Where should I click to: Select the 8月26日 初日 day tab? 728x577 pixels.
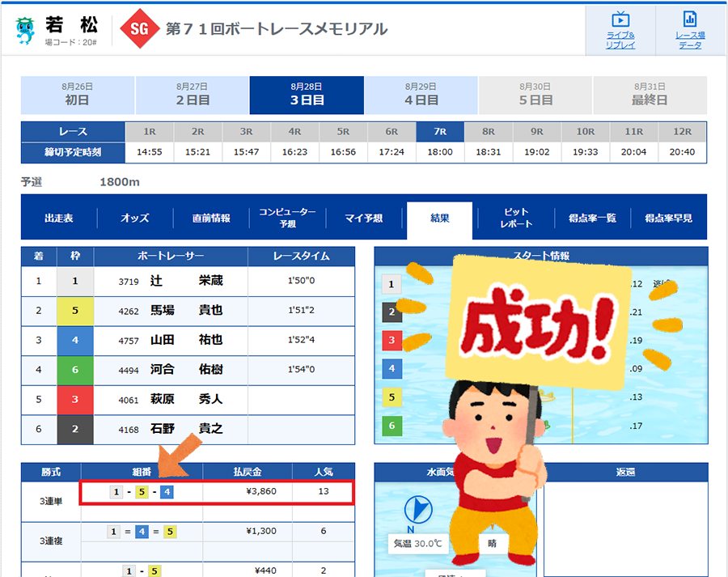(x=78, y=95)
